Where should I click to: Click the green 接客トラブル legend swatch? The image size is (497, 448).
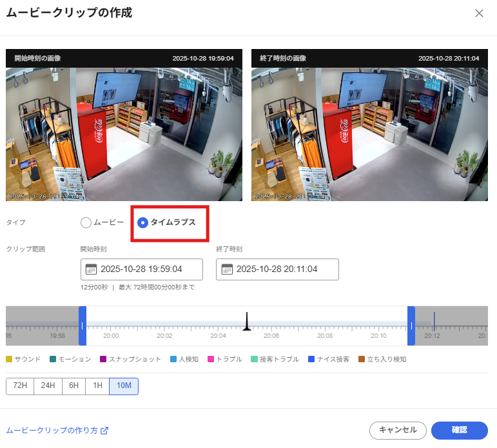pos(254,359)
